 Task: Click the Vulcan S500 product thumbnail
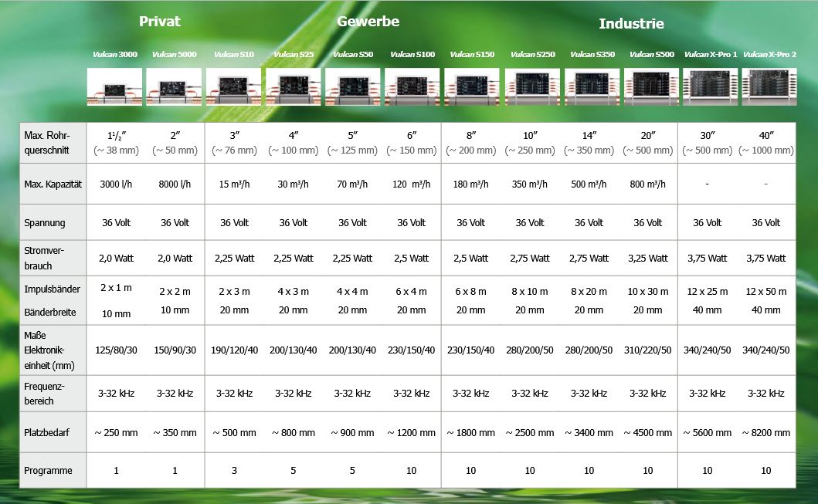point(651,86)
